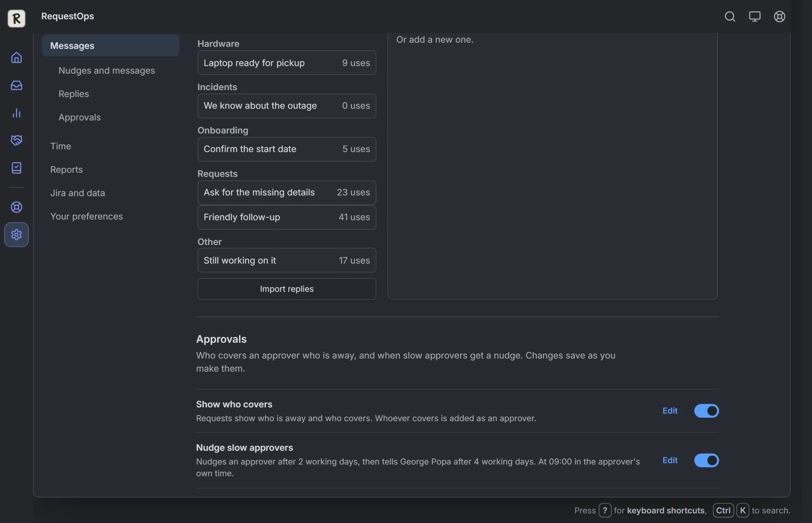
Task: Click the RequestOps title text
Action: (67, 16)
